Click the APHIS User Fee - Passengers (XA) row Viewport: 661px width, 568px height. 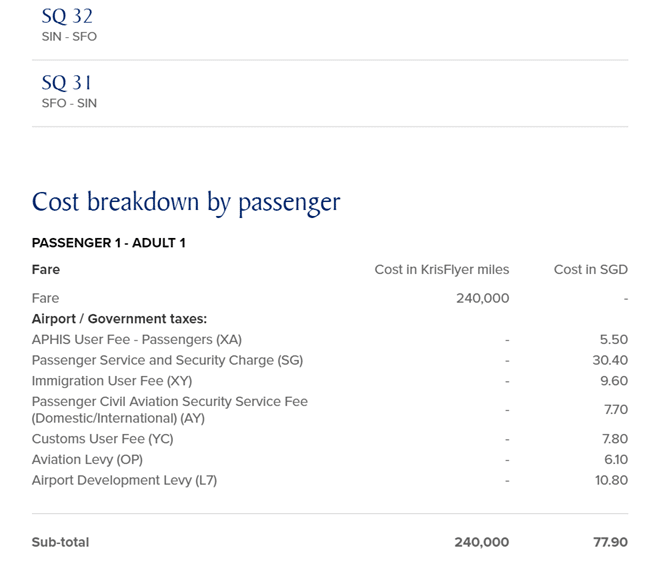[330, 340]
